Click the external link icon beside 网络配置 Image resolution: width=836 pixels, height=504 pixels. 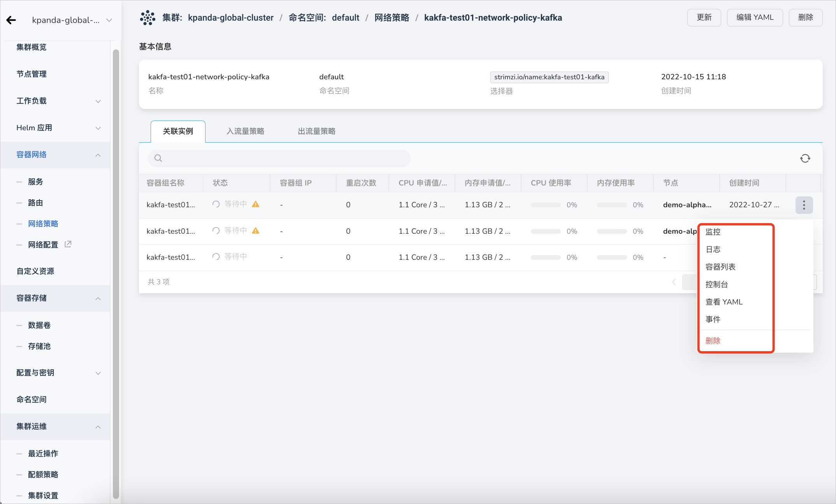click(x=68, y=244)
